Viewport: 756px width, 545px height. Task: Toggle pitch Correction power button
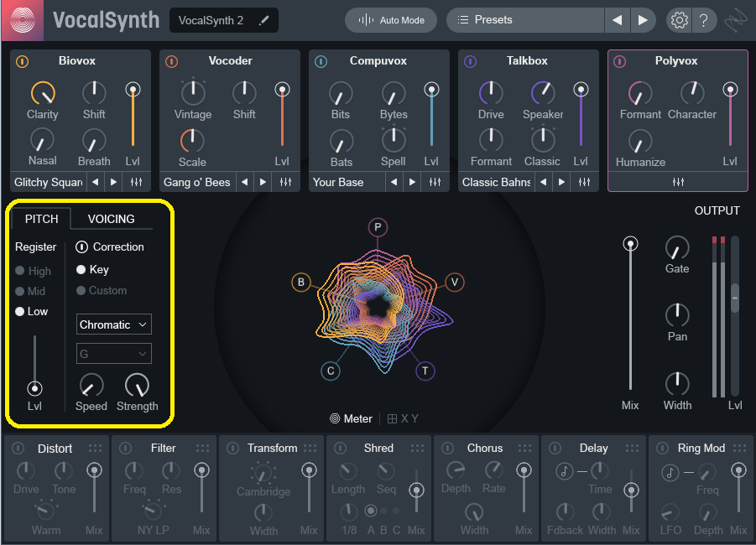pos(81,247)
